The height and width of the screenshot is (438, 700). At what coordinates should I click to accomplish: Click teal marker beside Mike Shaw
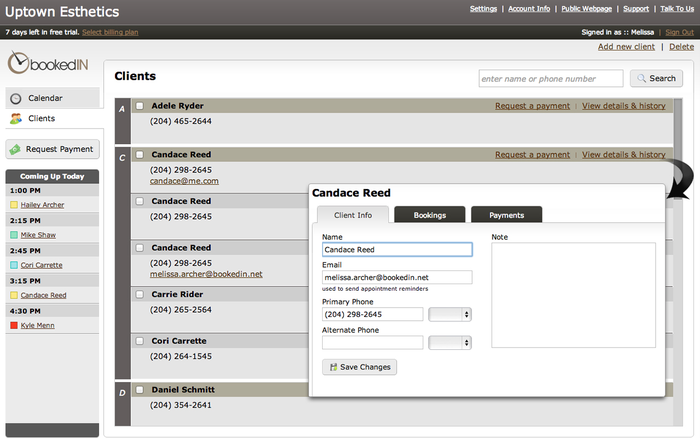[13, 235]
